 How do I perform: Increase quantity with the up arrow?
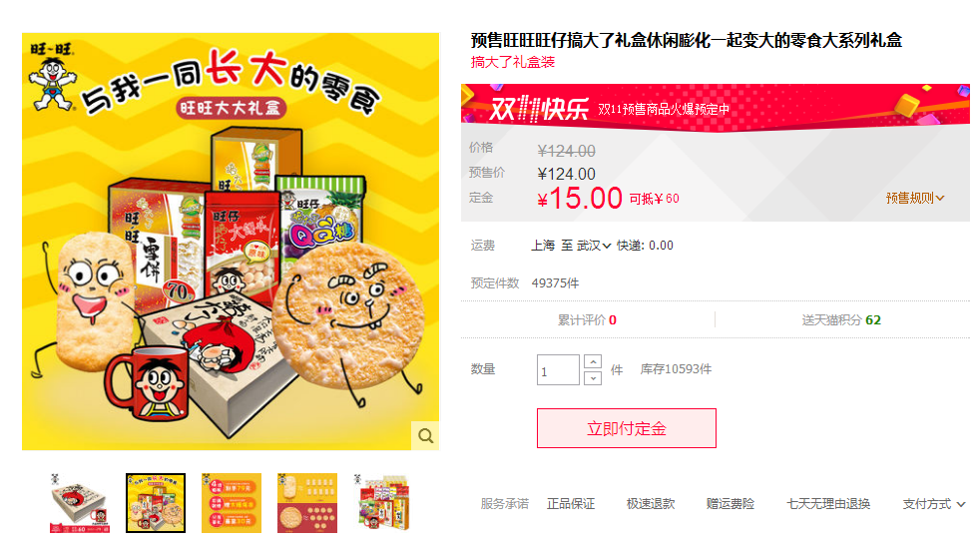click(593, 362)
